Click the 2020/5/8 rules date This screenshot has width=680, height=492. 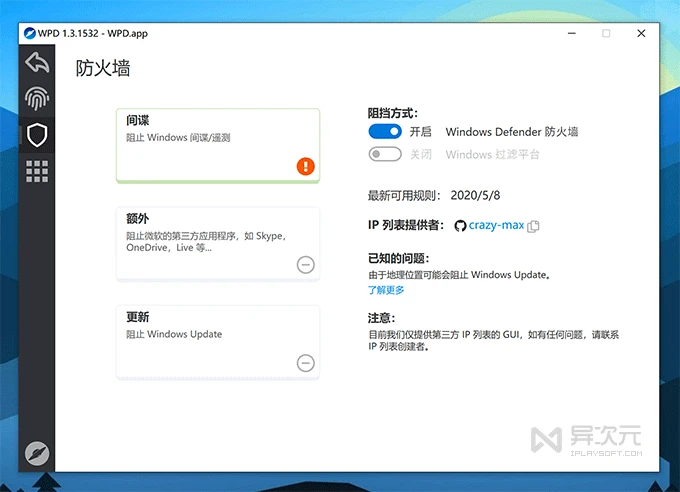click(475, 196)
